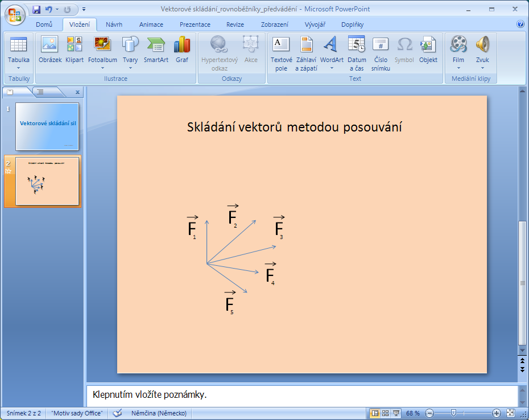Insert a Film movie clip
This screenshot has width=529, height=420.
coord(458,53)
